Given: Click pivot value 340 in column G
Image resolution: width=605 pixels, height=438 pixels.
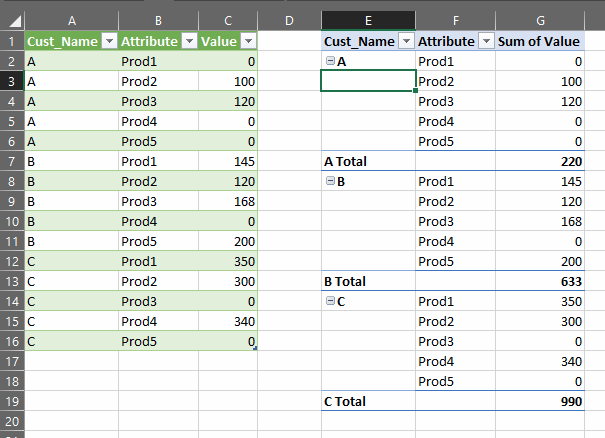Looking at the screenshot, I should coord(540,361).
